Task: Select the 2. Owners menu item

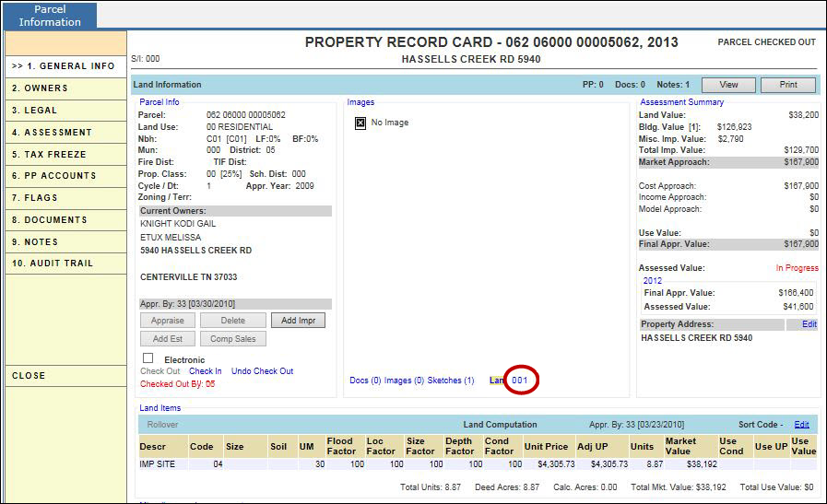Action: (x=40, y=88)
